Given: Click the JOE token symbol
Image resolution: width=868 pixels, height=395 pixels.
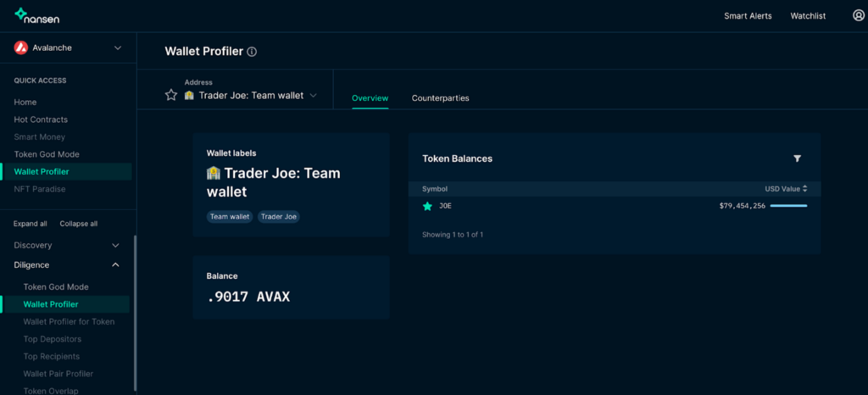Looking at the screenshot, I should [445, 206].
